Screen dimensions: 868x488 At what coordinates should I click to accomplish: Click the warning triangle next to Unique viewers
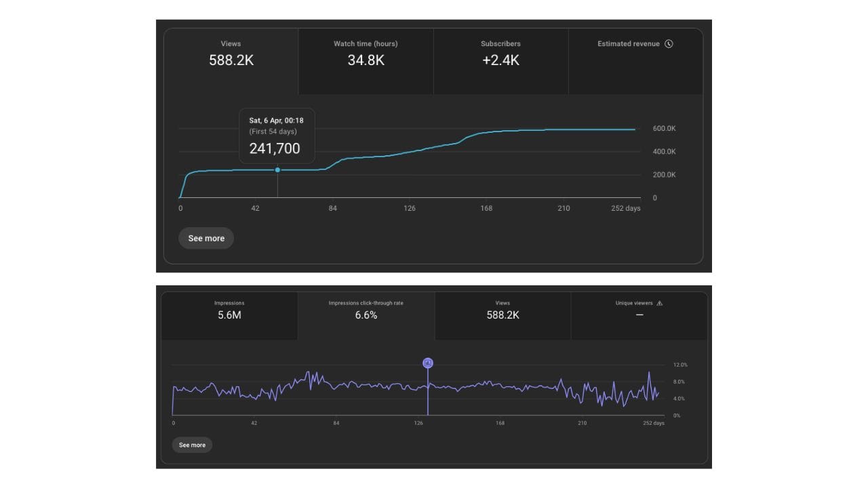[659, 304]
